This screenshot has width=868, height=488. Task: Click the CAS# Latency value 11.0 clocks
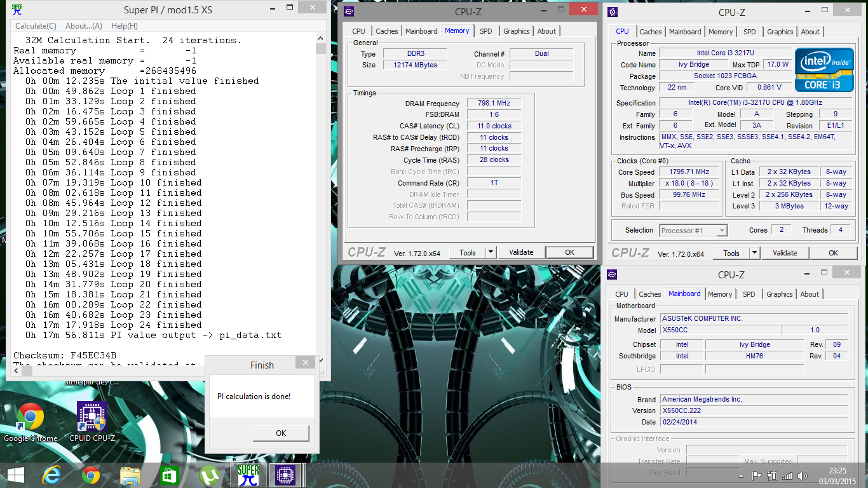coord(494,126)
